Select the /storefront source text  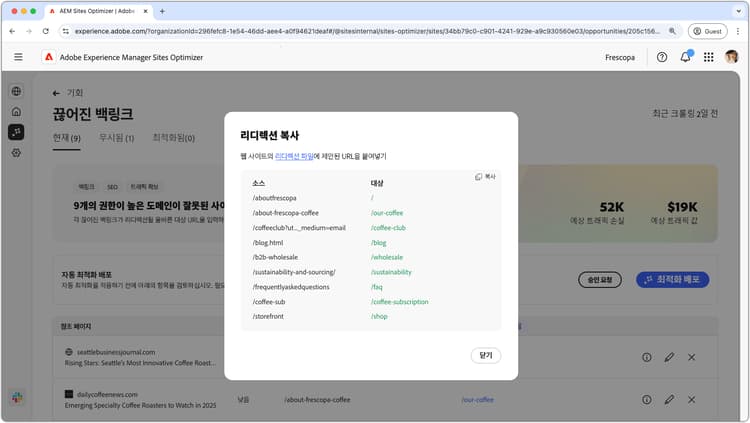coord(268,317)
